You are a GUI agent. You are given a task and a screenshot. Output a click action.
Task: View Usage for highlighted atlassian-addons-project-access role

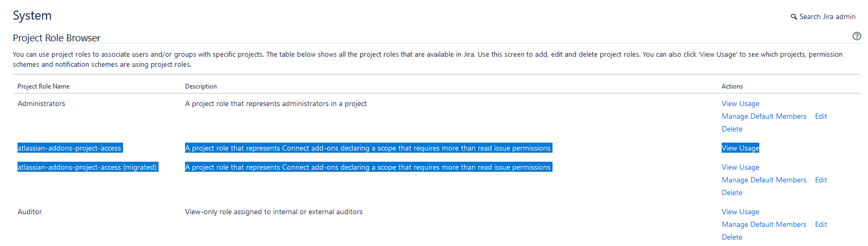pos(740,148)
